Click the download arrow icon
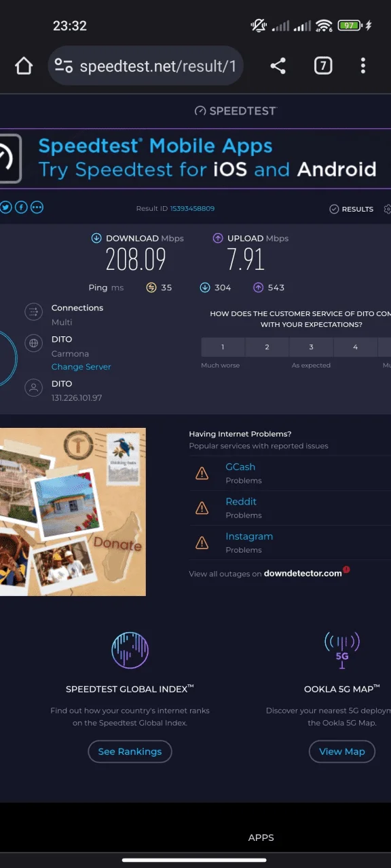This screenshot has width=391, height=868. click(x=96, y=238)
